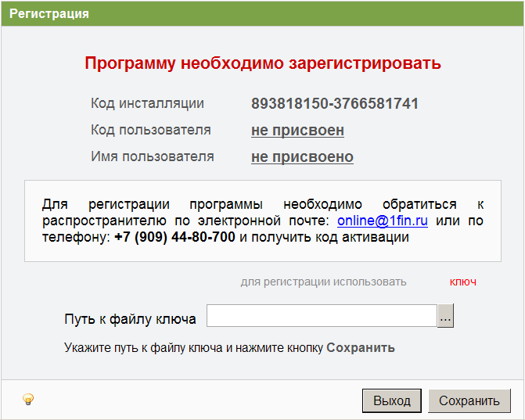
Task: Click the red 'ключ' registration method link
Action: [x=462, y=282]
